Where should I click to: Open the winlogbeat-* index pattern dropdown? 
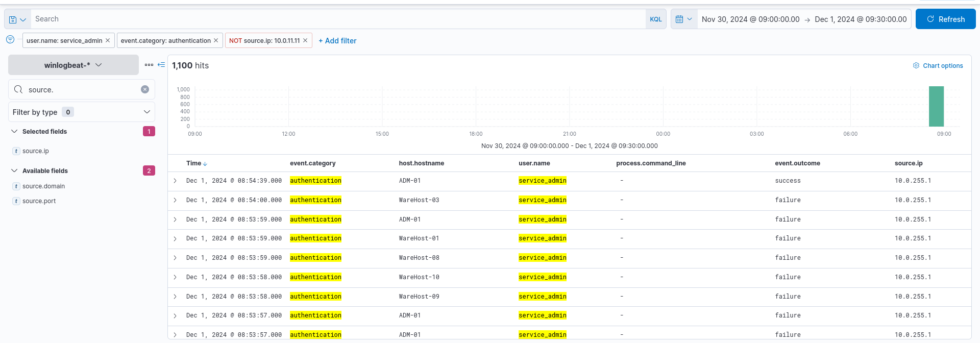coord(73,65)
